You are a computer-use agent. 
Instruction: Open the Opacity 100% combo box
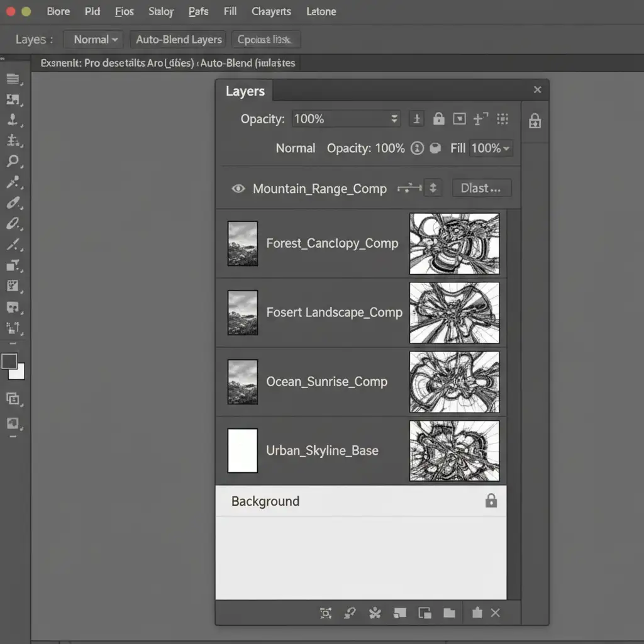[x=346, y=119]
